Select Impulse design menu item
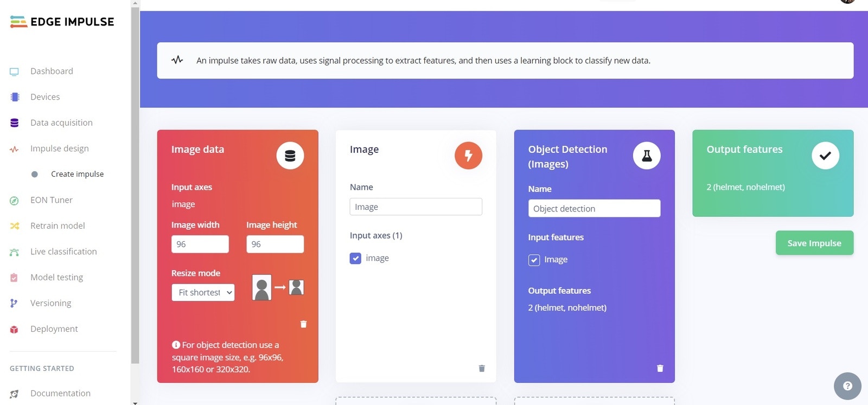This screenshot has width=868, height=405. click(60, 149)
